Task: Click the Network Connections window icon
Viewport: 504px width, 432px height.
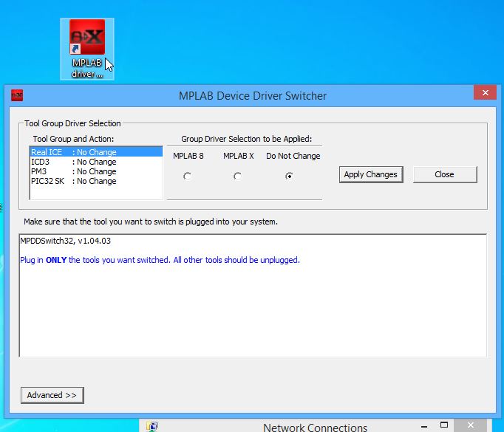Action: [x=152, y=426]
